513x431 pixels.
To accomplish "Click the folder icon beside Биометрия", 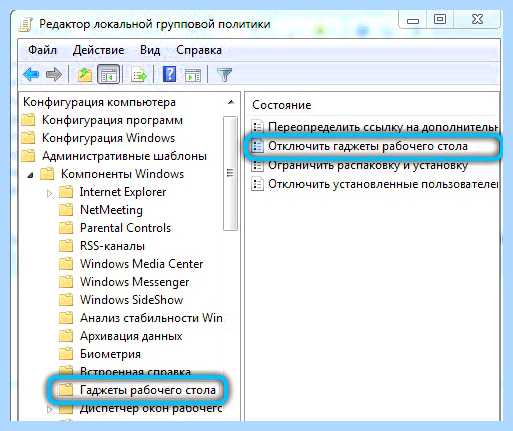I will pos(66,354).
